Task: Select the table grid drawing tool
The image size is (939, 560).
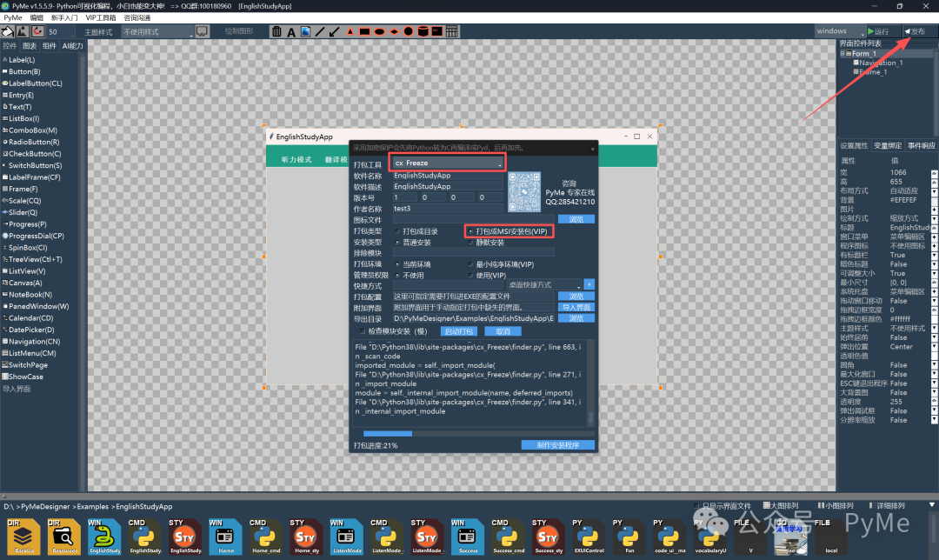Action: (x=452, y=32)
